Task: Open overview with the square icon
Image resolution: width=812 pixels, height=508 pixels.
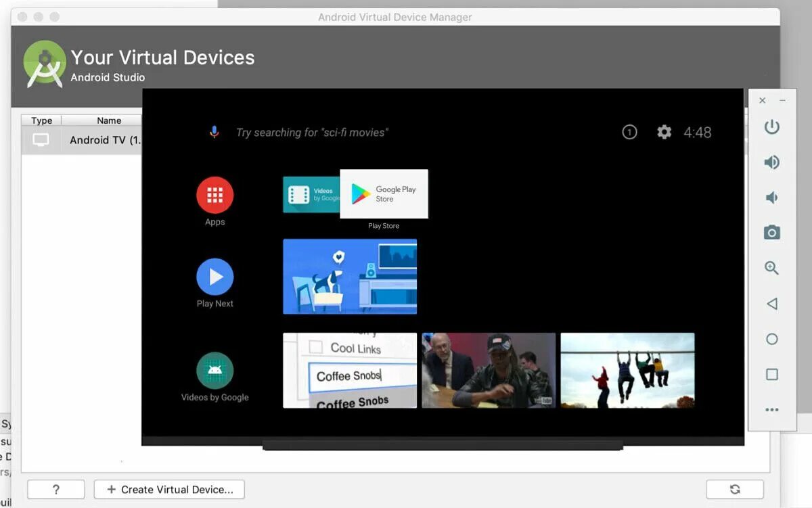Action: click(772, 374)
